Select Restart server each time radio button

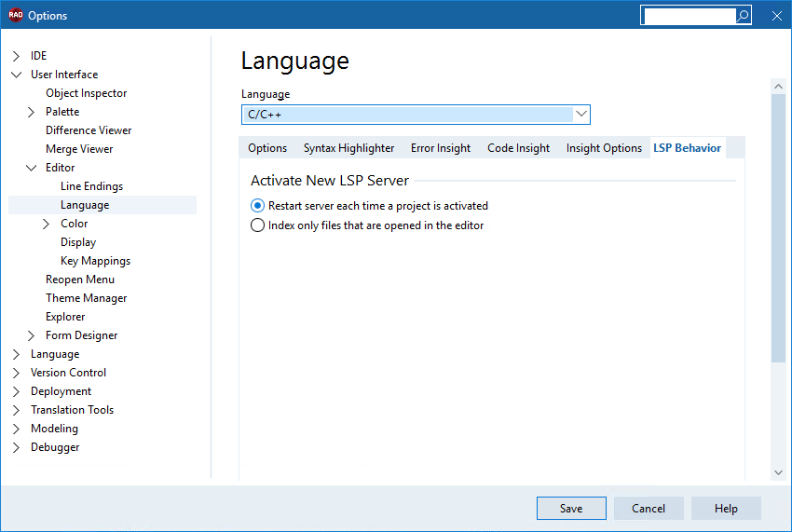coord(257,206)
